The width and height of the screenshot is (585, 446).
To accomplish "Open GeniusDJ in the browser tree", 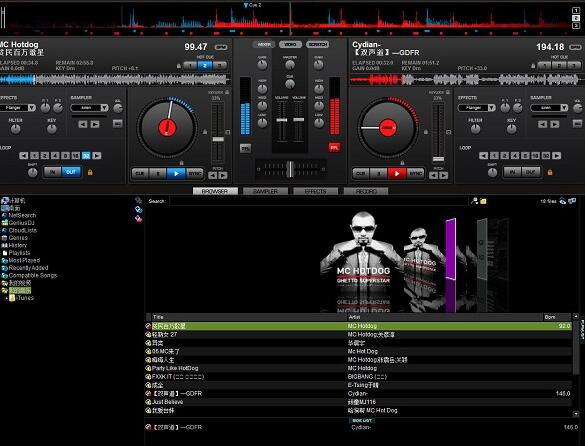I will pos(18,223).
